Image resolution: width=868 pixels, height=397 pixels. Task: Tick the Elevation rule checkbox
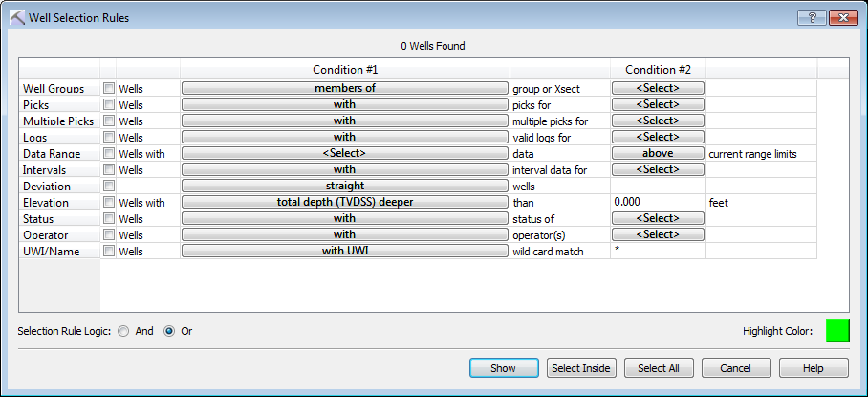[x=109, y=202]
